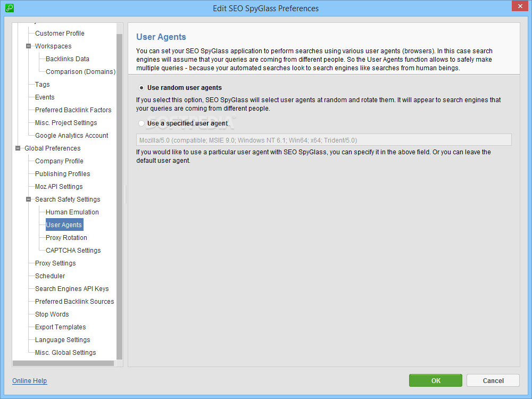532x399 pixels.
Task: Open Backlinks Data workspace settings
Action: click(68, 59)
